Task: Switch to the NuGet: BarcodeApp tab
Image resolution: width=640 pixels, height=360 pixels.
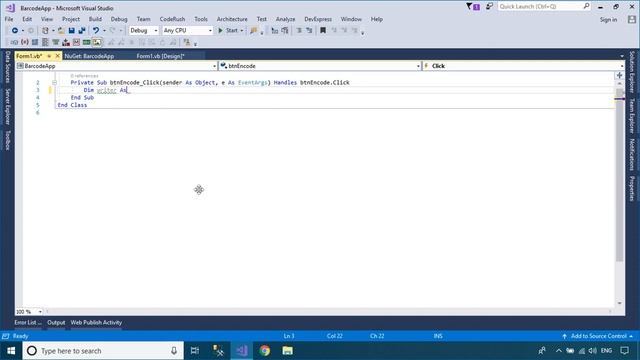Action: (89, 56)
